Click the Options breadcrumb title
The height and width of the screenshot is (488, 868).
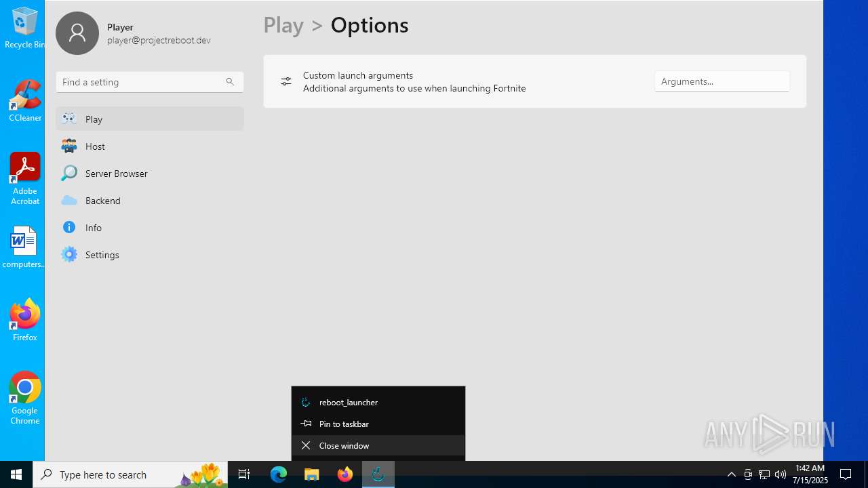pyautogui.click(x=370, y=25)
